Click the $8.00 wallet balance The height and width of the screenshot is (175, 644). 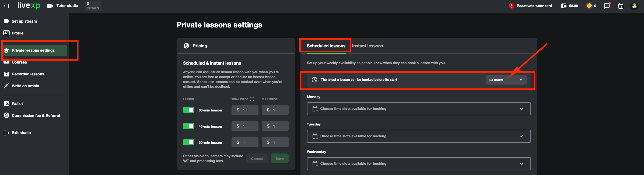573,6
